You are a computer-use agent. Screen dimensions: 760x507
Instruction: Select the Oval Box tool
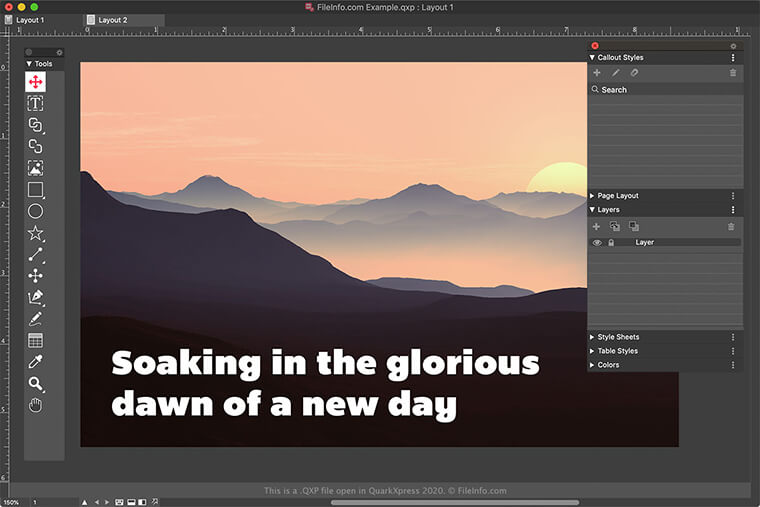tap(35, 211)
